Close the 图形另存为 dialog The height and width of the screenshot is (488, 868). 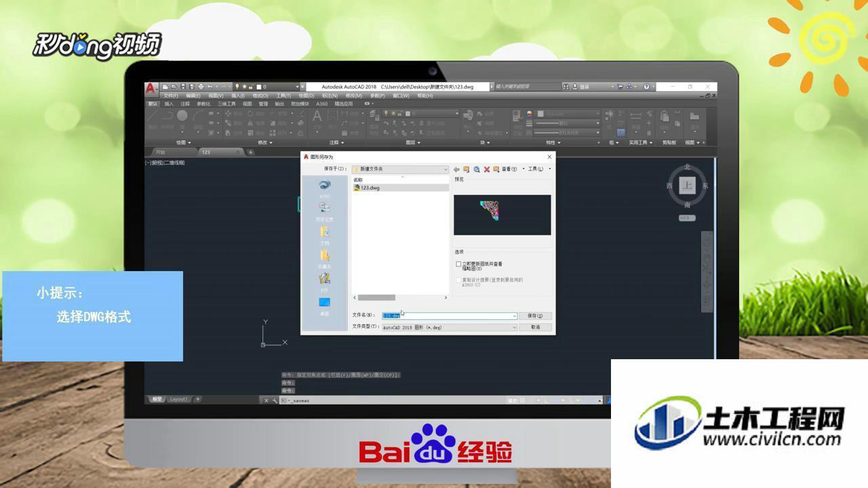[x=549, y=157]
